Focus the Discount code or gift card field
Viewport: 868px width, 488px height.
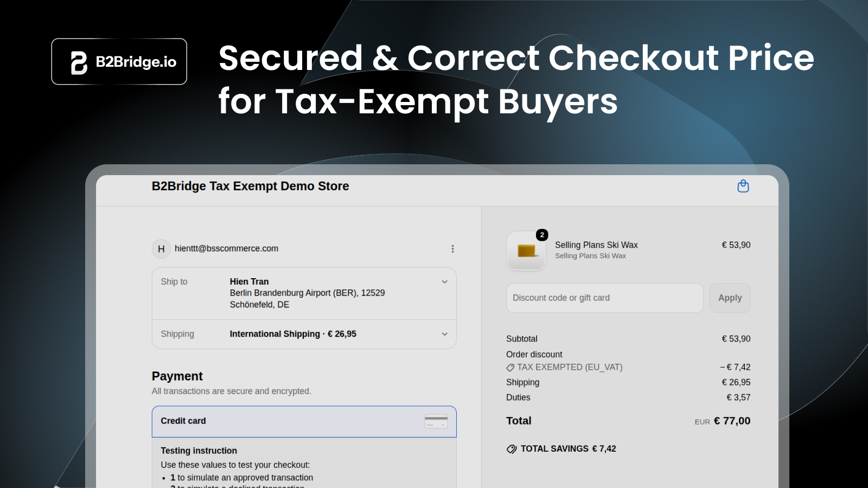tap(604, 298)
